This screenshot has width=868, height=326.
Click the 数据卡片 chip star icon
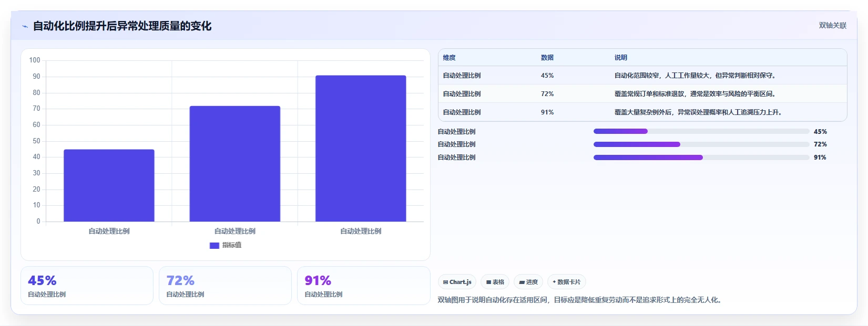(554, 282)
